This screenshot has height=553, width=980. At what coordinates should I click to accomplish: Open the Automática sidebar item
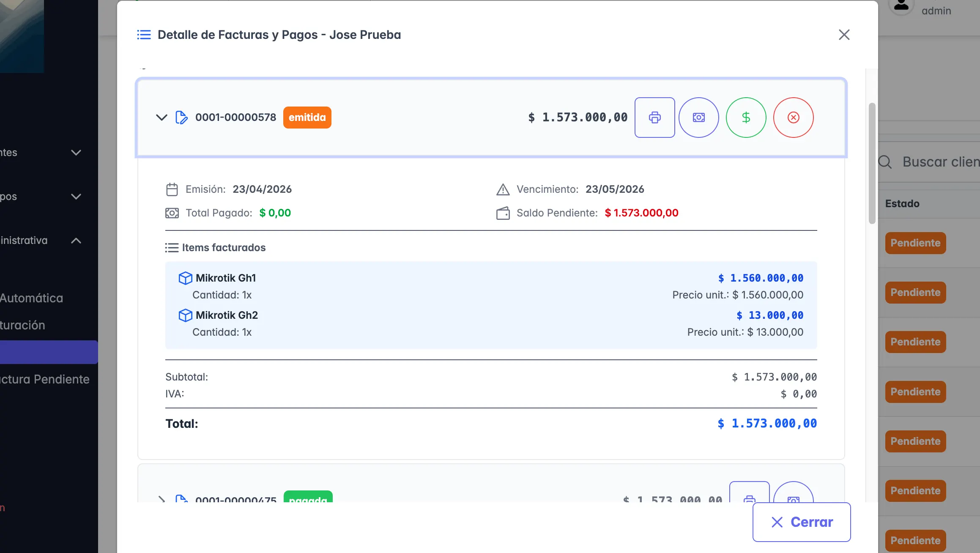[32, 298]
